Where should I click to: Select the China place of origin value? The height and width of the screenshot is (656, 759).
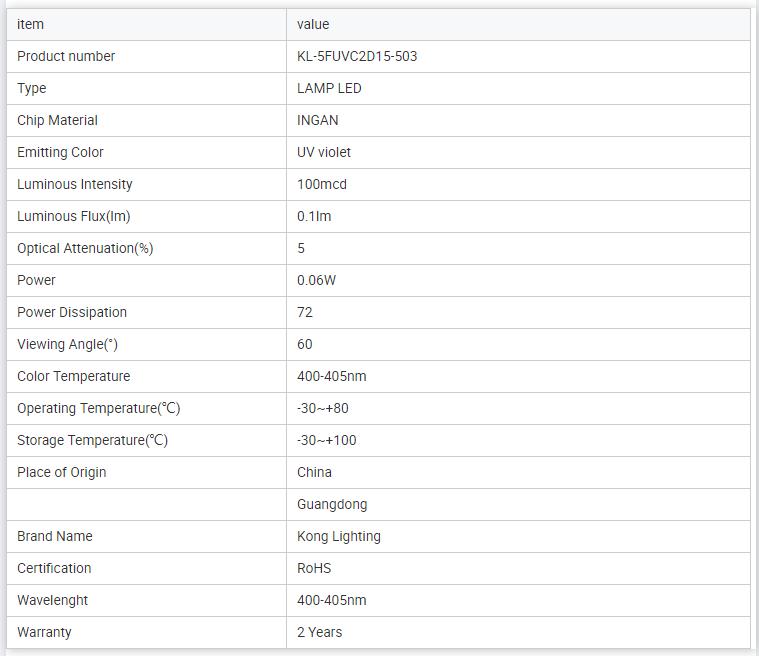[314, 472]
